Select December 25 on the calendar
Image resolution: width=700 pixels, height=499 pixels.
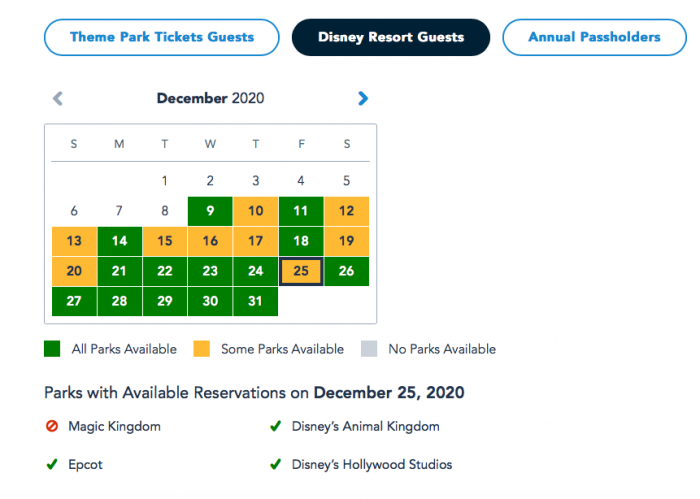301,271
